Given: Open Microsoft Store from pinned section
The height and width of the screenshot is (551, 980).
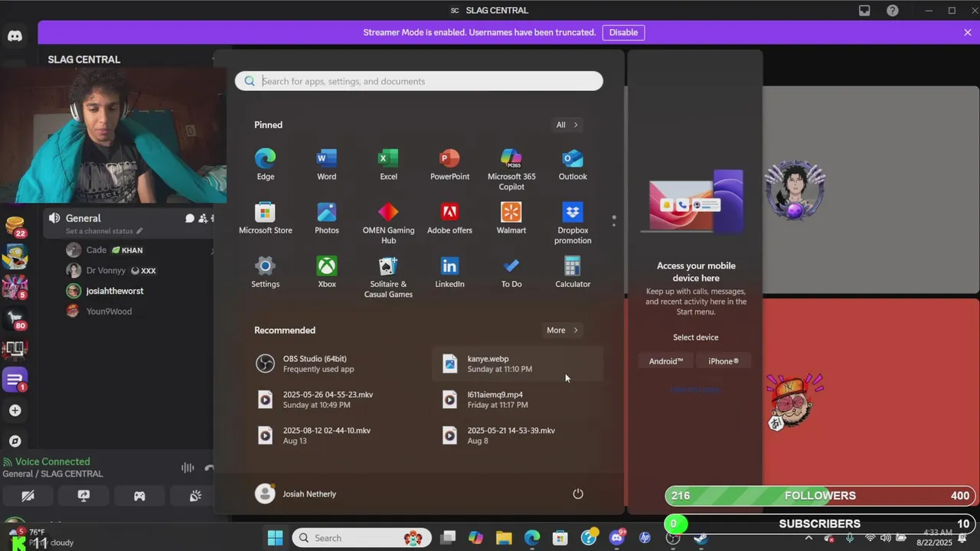Looking at the screenshot, I should pos(266,218).
